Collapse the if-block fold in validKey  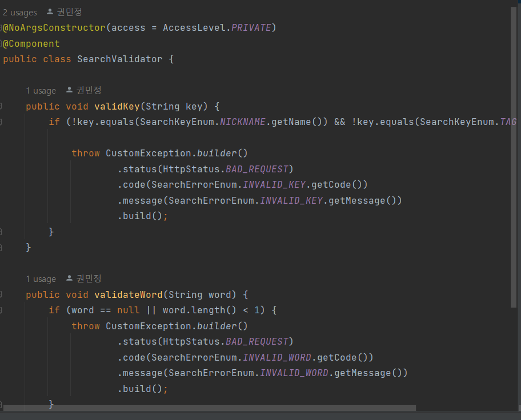point(1,122)
